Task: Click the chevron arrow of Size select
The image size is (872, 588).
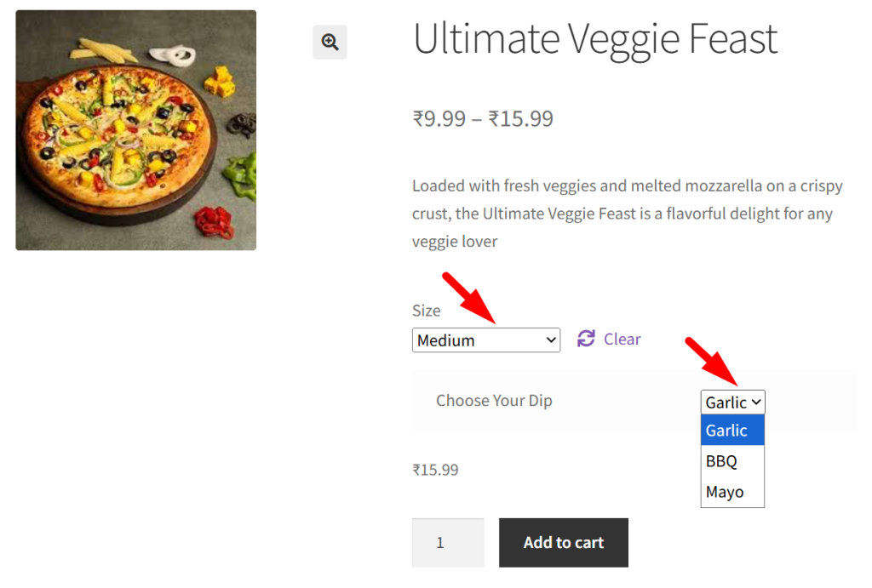Action: [x=551, y=340]
